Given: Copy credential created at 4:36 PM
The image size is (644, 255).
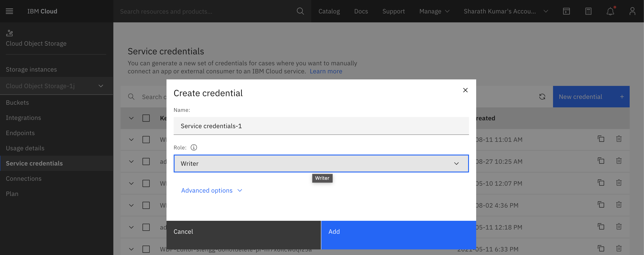Looking at the screenshot, I should (x=601, y=205).
